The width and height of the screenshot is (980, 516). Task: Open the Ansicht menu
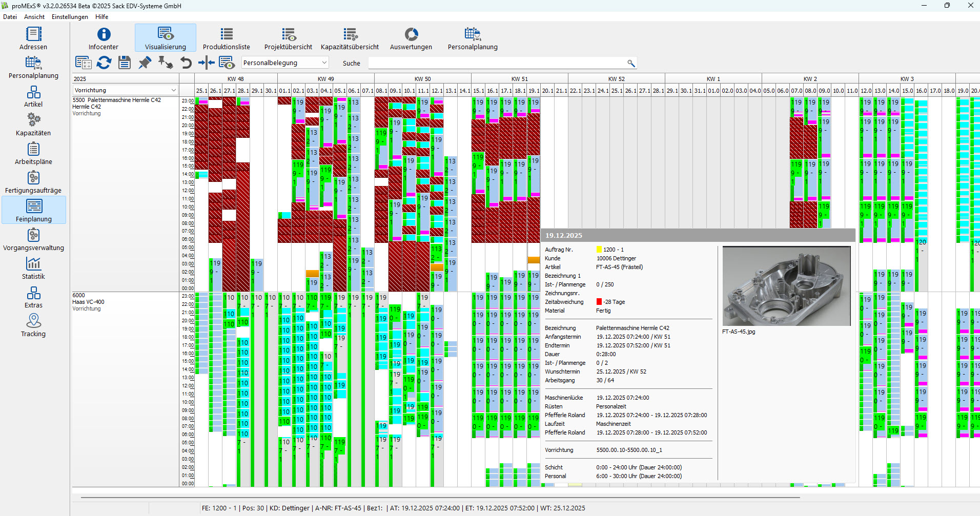point(34,17)
